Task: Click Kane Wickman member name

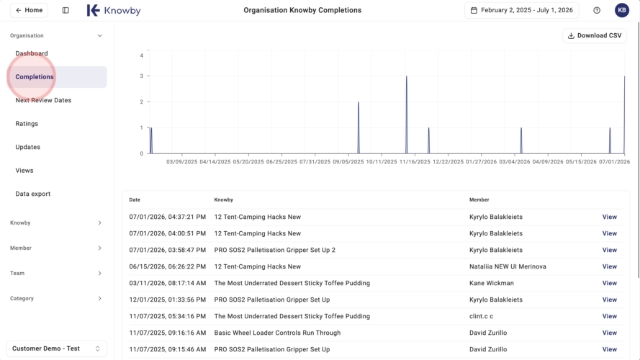Action: [491, 283]
